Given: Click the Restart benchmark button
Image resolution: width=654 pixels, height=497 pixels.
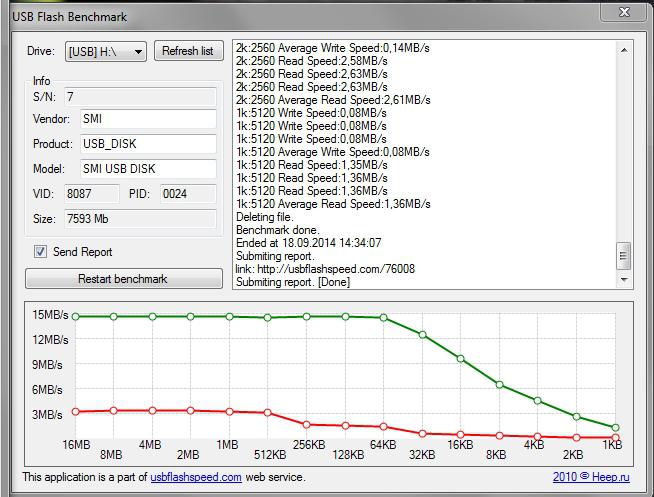Looking at the screenshot, I should click(123, 279).
